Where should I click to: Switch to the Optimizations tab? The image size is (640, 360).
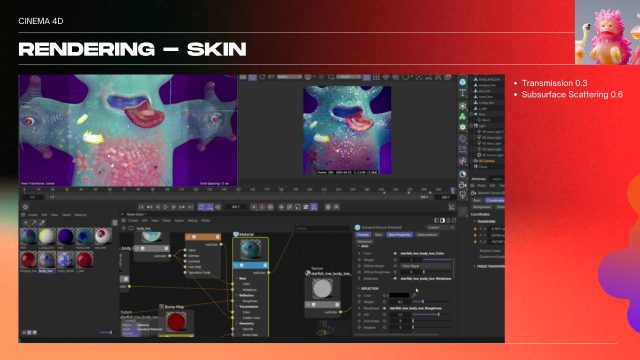(x=427, y=235)
